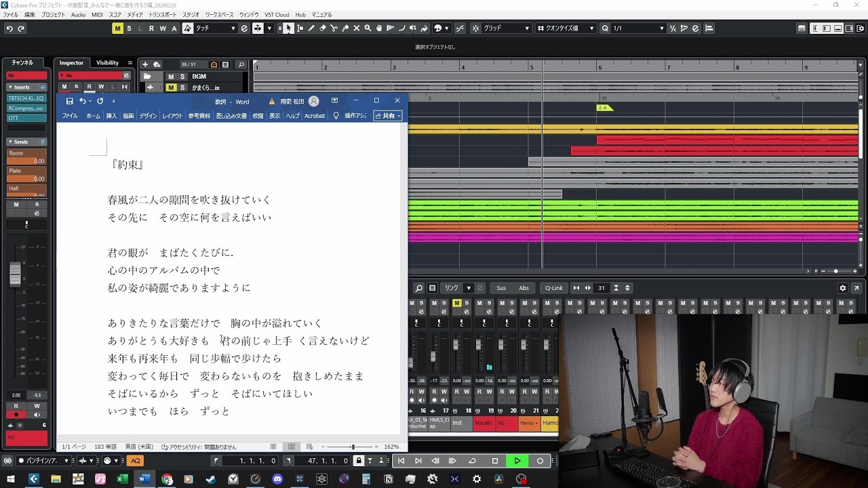Select the Zoom magnifier tool

368,28
